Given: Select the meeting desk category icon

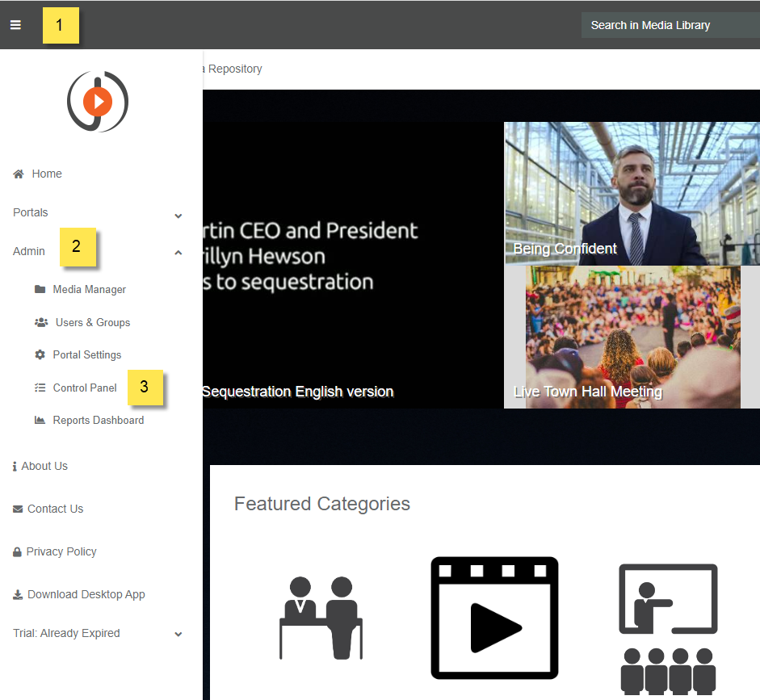Looking at the screenshot, I should (x=321, y=618).
